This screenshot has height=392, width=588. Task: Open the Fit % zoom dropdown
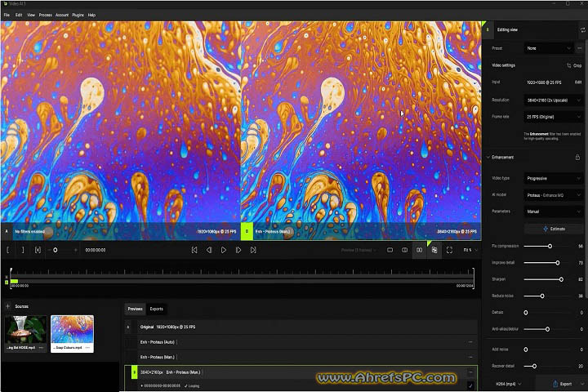click(x=470, y=250)
